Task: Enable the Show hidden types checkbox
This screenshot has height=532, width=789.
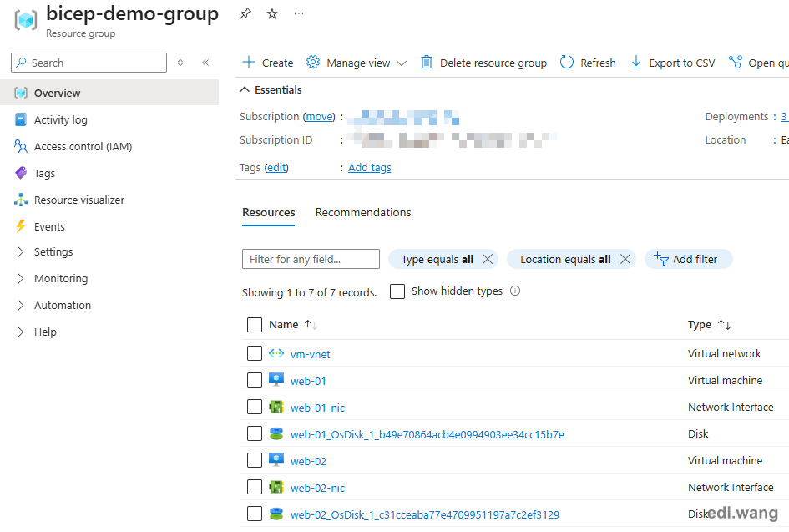Action: (397, 291)
